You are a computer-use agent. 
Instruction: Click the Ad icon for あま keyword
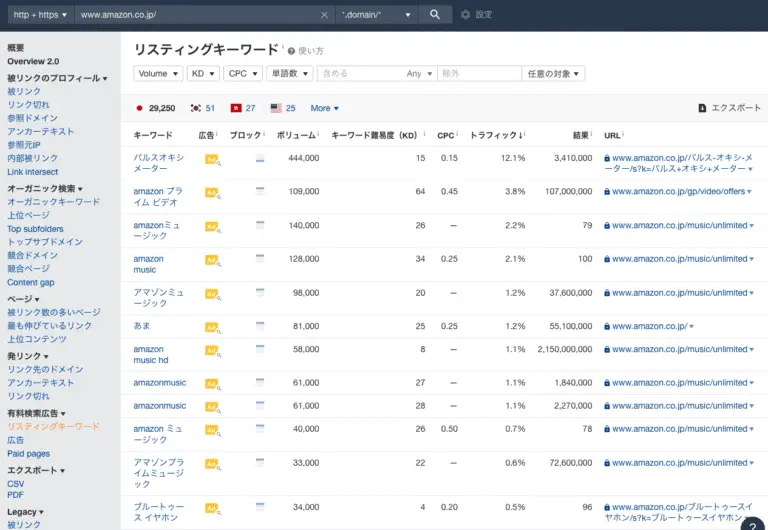point(212,328)
